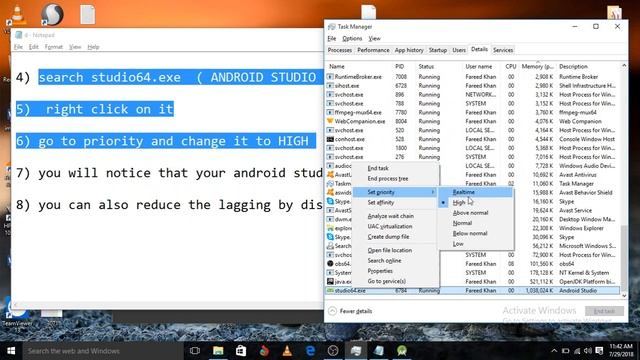The height and width of the screenshot is (360, 640).
Task: Click End task in context menu
Action: pyautogui.click(x=378, y=168)
